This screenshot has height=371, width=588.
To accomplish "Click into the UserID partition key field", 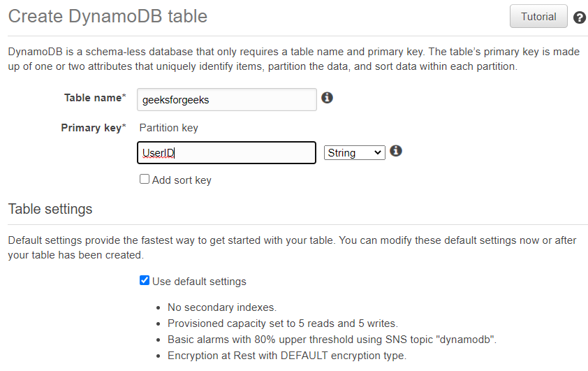I will (226, 152).
